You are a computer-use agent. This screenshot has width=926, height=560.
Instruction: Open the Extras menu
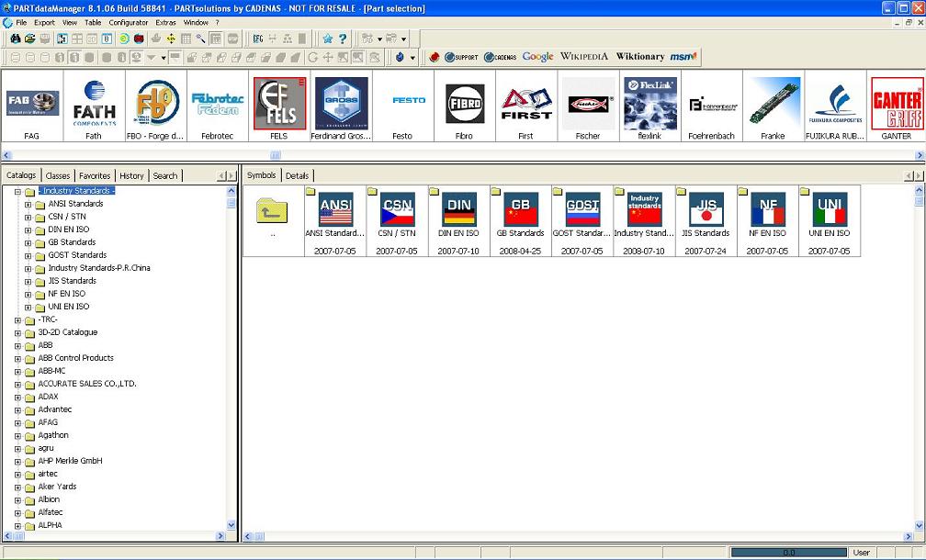coord(166,22)
